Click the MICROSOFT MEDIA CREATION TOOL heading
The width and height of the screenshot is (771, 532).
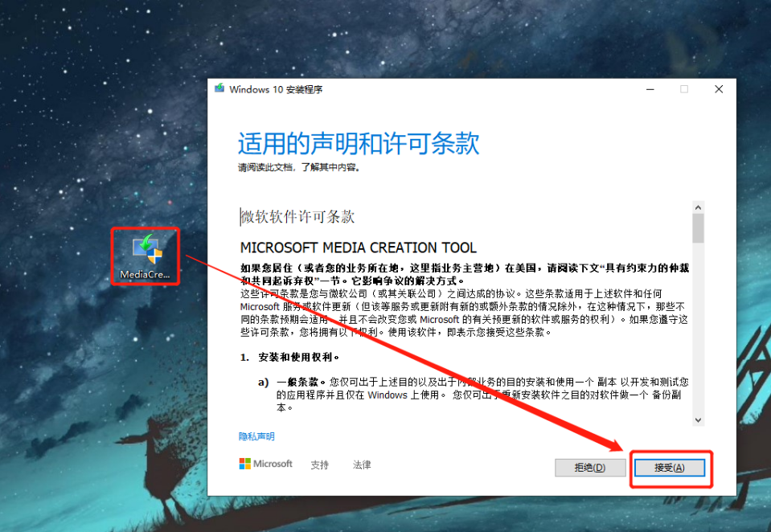coord(358,248)
